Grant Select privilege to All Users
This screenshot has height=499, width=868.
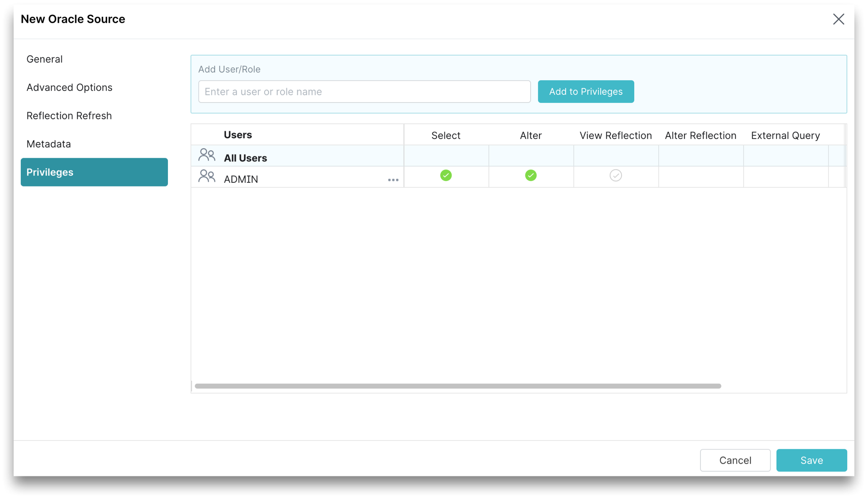click(446, 156)
